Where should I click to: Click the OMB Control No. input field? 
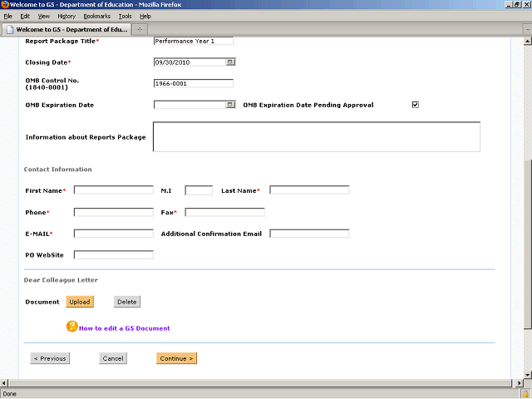[194, 83]
